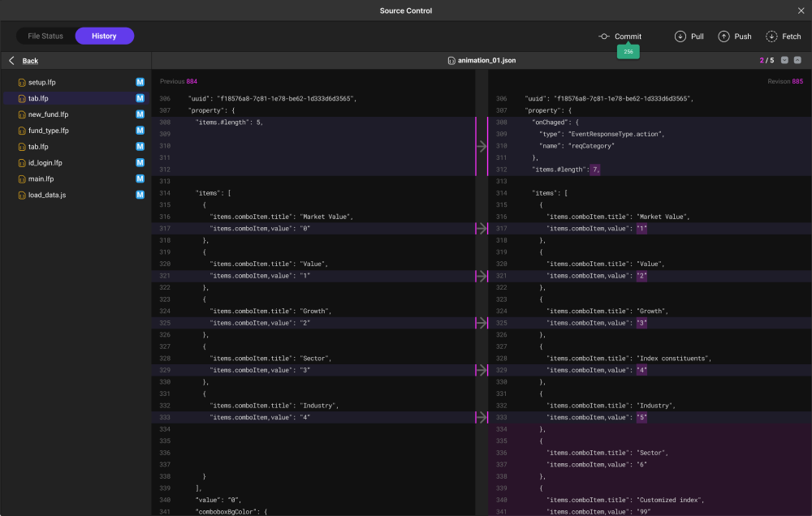Jump to previous change with up chevron
Screen dimensions: 812x516
tap(797, 61)
